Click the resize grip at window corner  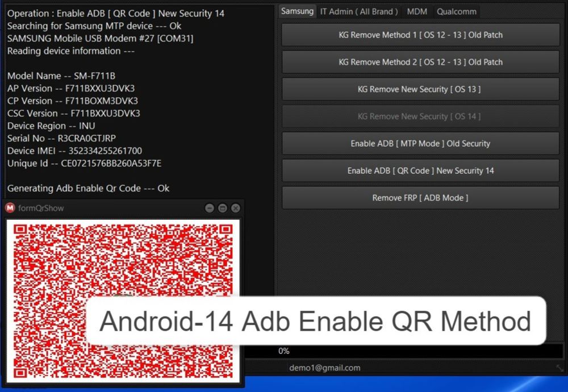click(560, 368)
